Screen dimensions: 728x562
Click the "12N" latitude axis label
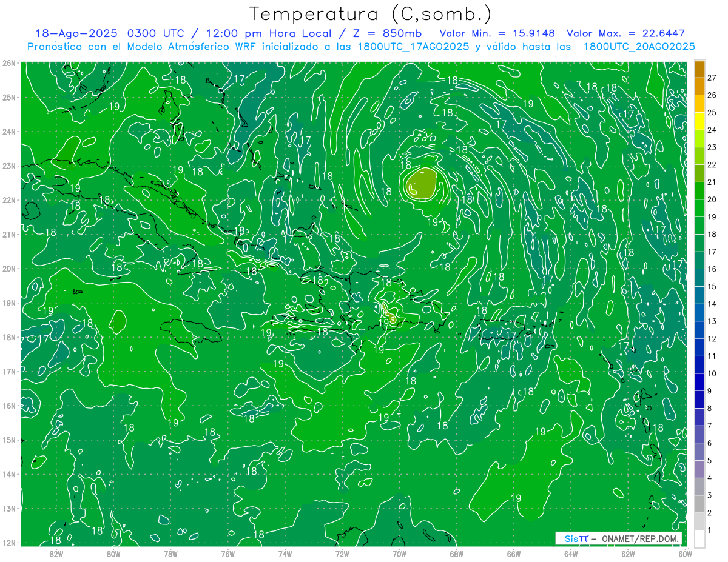click(x=9, y=543)
